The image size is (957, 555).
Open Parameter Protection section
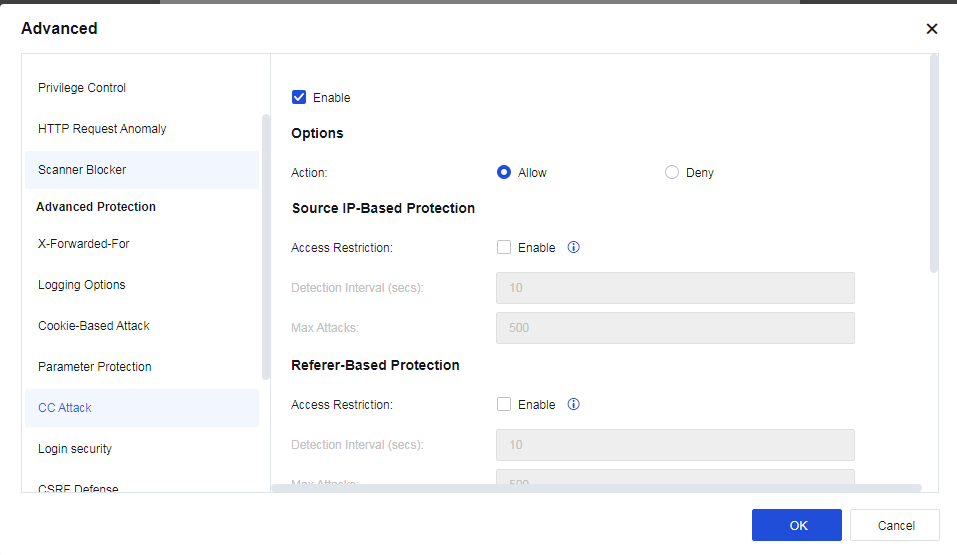point(95,367)
